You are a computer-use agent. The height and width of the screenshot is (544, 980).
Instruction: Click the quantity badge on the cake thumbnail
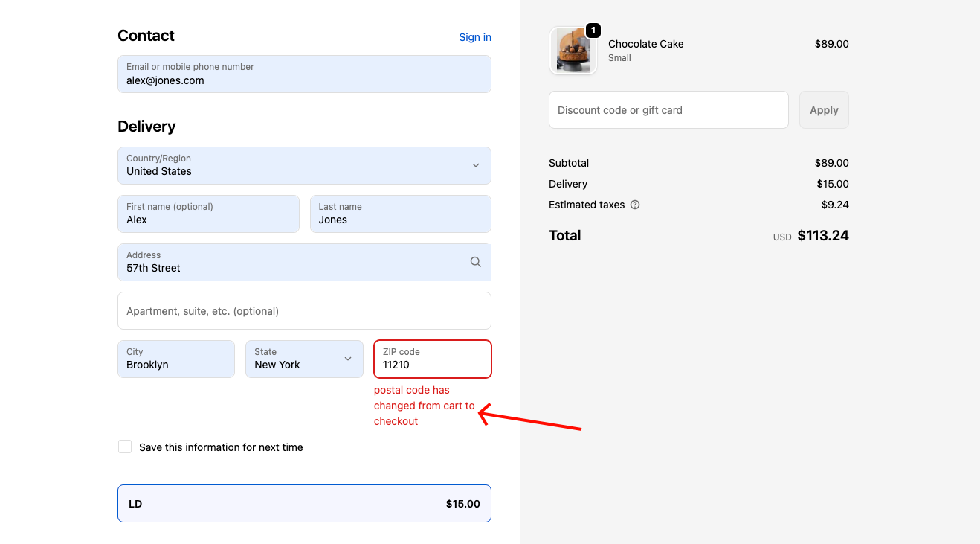click(x=593, y=31)
